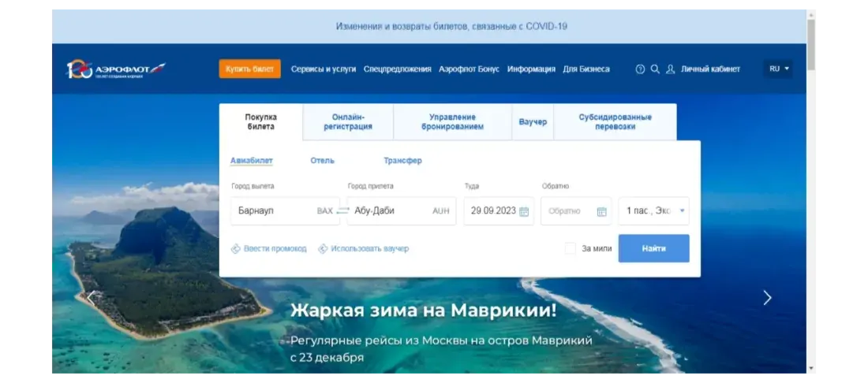This screenshot has width=868, height=383.
Task: Click the orange Купить билет button
Action: click(249, 69)
